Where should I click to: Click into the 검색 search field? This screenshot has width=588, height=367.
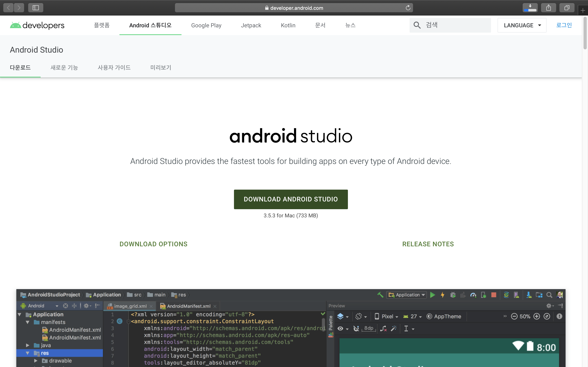pyautogui.click(x=457, y=25)
